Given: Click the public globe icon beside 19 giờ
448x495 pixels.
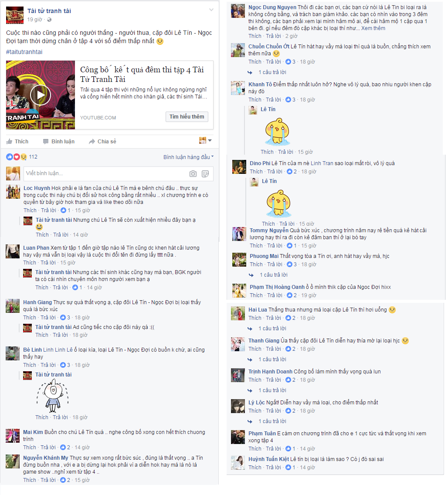Looking at the screenshot, I should click(49, 20).
